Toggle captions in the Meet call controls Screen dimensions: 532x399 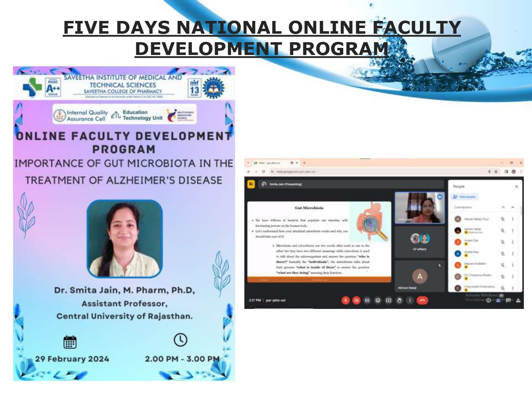point(367,300)
